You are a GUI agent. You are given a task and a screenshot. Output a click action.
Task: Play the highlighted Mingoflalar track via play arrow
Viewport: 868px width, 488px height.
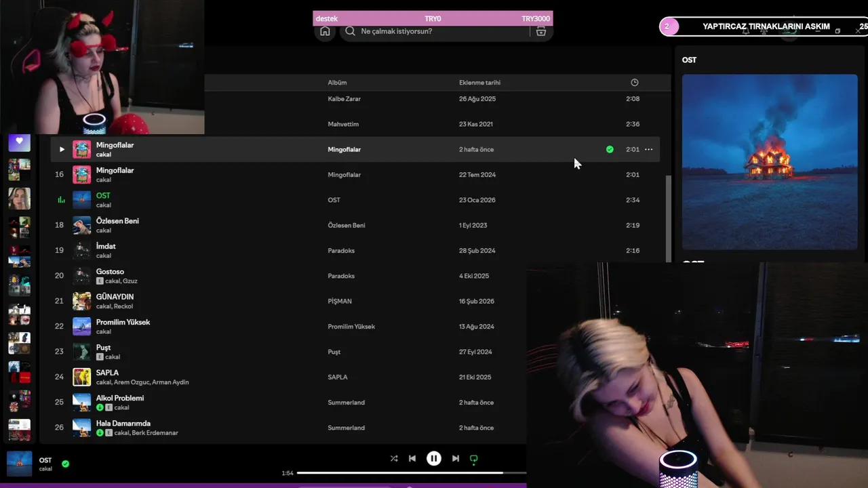pos(62,149)
